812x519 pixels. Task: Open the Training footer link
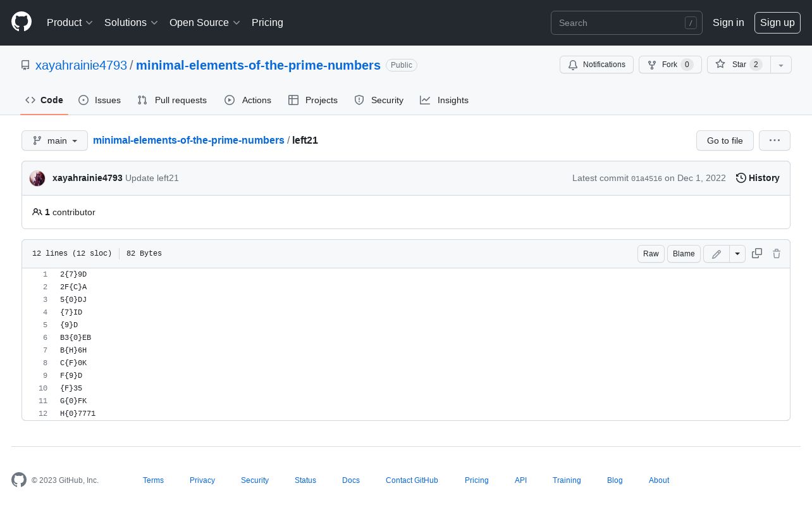click(x=567, y=480)
